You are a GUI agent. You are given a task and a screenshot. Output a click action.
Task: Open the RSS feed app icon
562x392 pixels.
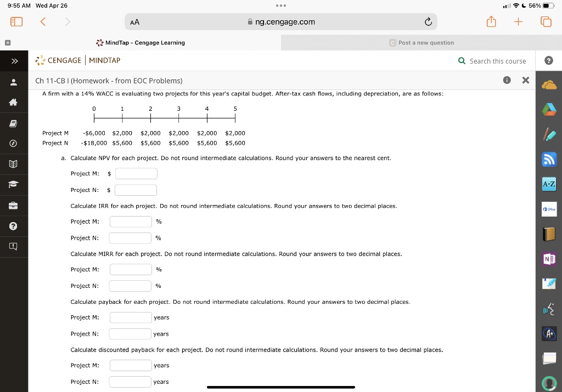pos(549,160)
